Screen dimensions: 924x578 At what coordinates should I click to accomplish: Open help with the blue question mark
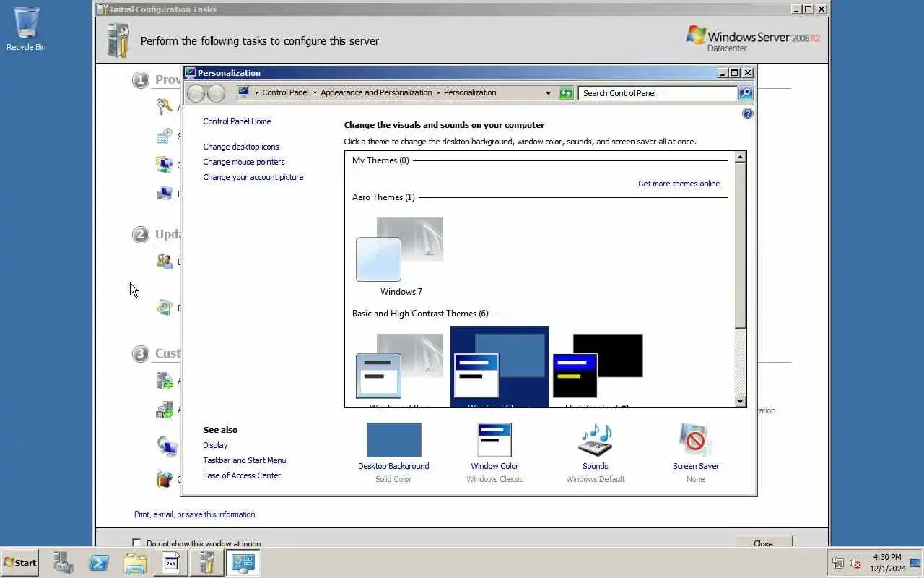click(x=748, y=113)
